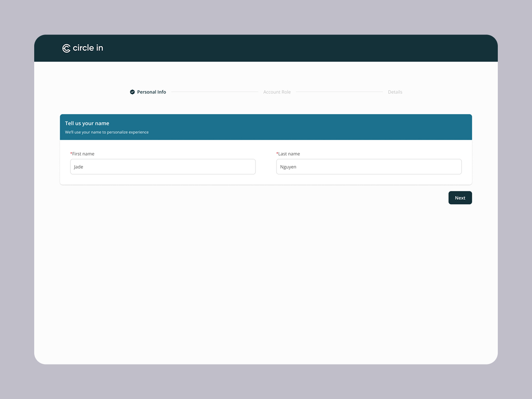This screenshot has height=399, width=532.
Task: Click the First name field label
Action: click(x=84, y=154)
